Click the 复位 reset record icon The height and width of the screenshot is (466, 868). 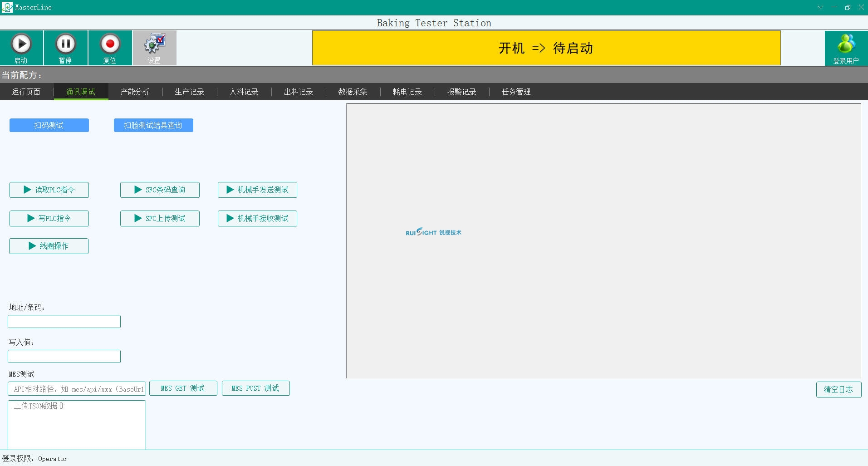pyautogui.click(x=110, y=44)
